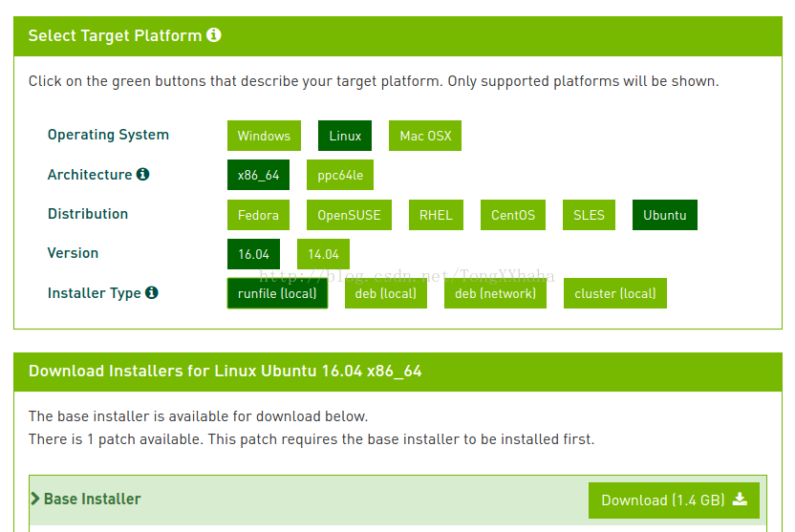The height and width of the screenshot is (532, 795).
Task: Pick the x86_64 architecture
Action: pyautogui.click(x=259, y=176)
